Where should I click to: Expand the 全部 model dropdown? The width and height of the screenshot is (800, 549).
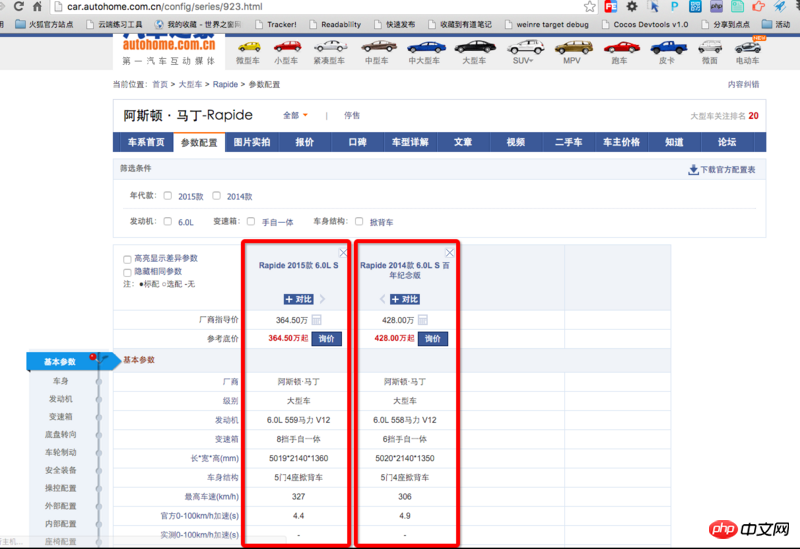tap(295, 115)
